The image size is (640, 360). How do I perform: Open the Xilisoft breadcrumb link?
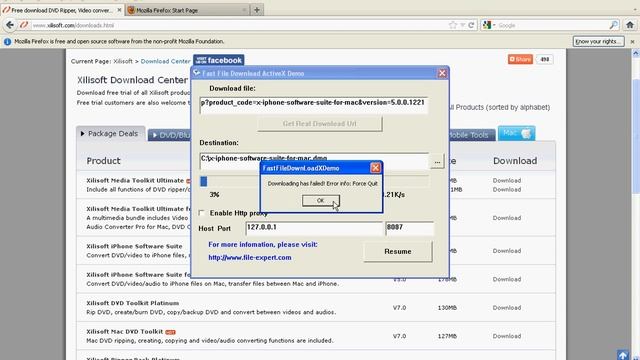pos(123,61)
